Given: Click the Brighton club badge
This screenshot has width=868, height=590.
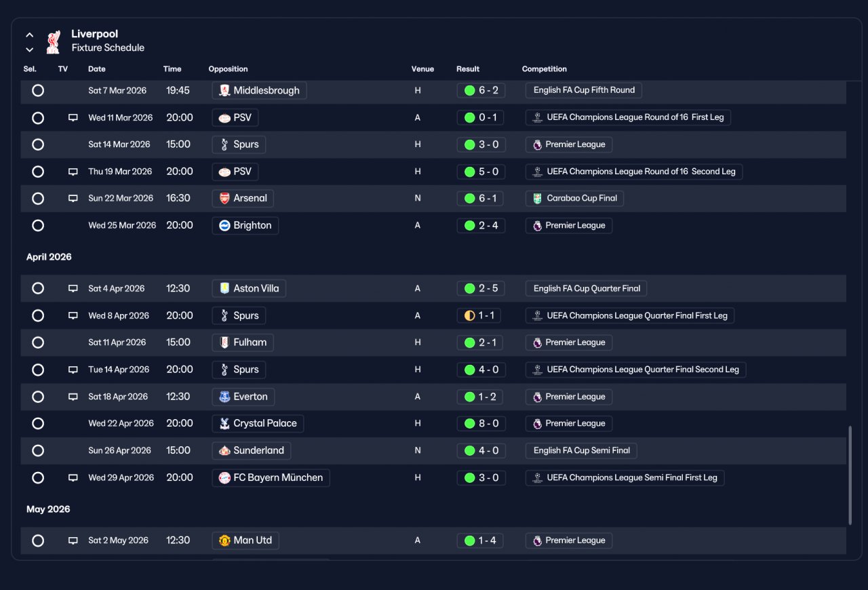Looking at the screenshot, I should 224,226.
